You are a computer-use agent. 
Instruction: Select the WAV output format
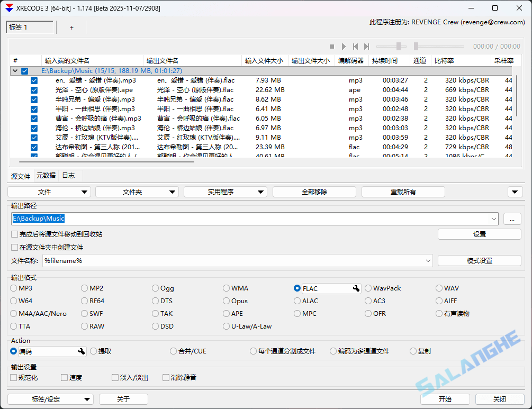pyautogui.click(x=439, y=288)
